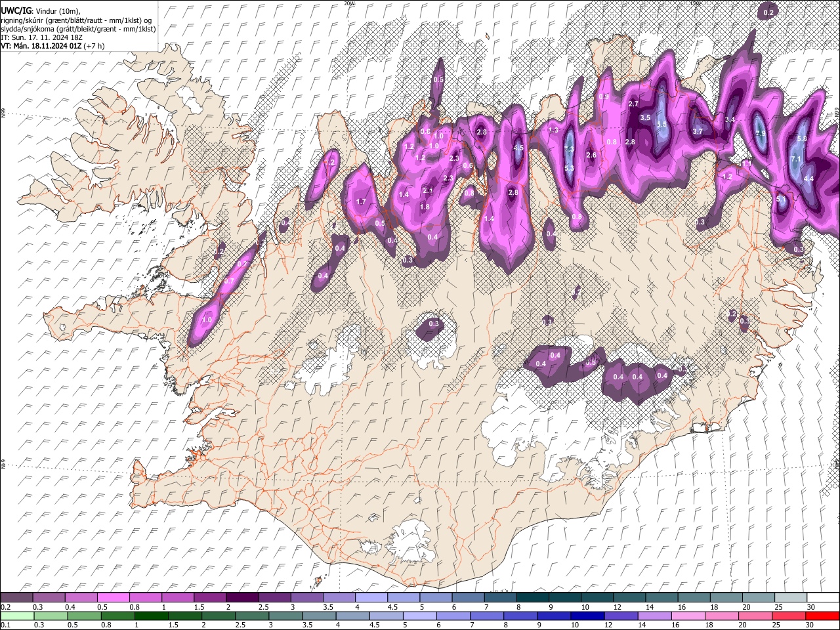Screen dimensions: 840x630
Task: Select the 5.8 precipitation value label
Action: (x=802, y=138)
